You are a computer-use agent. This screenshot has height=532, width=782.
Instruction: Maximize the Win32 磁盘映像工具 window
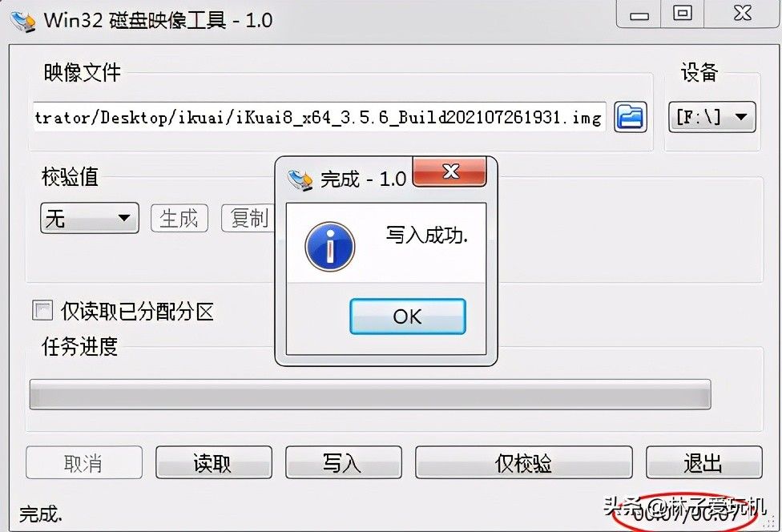(x=683, y=14)
